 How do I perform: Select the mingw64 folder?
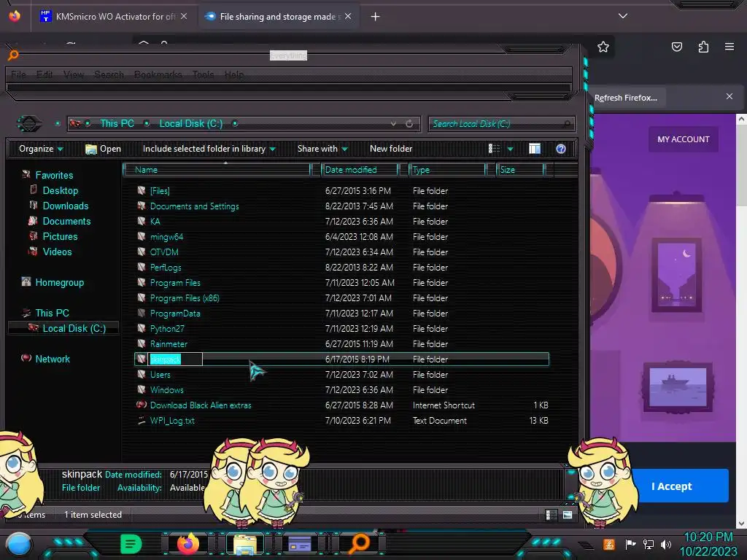[x=166, y=237]
